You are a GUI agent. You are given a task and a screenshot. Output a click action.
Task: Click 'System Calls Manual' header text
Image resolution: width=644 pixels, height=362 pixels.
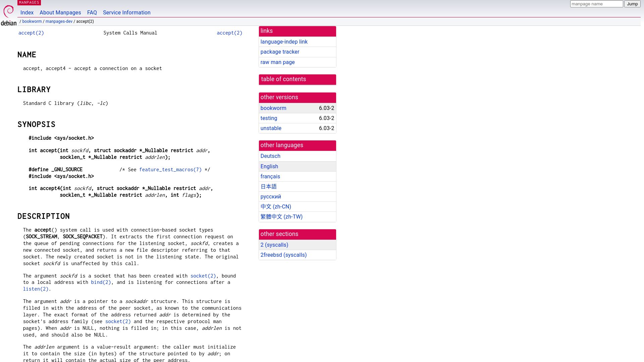tap(130, 33)
